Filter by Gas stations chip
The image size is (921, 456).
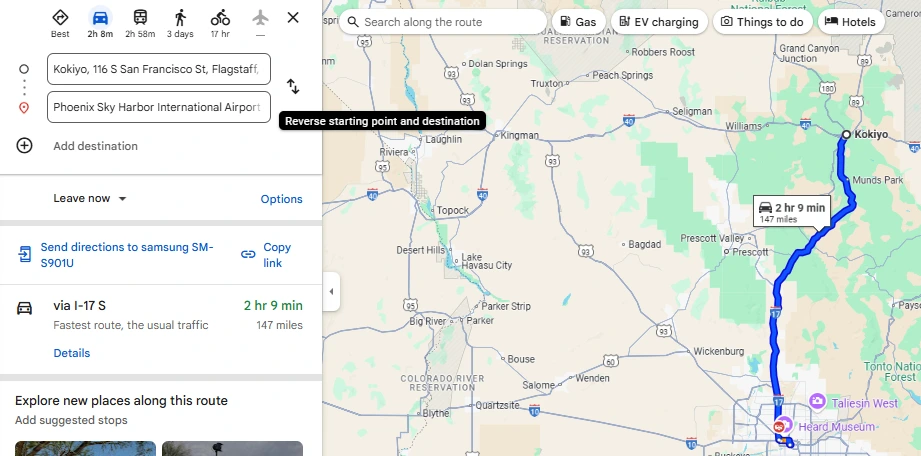579,22
